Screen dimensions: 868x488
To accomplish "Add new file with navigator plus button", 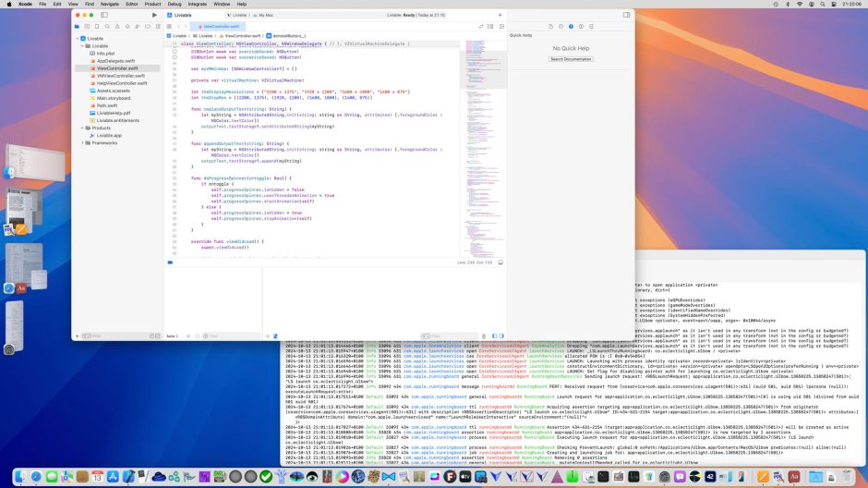I will click(x=77, y=336).
